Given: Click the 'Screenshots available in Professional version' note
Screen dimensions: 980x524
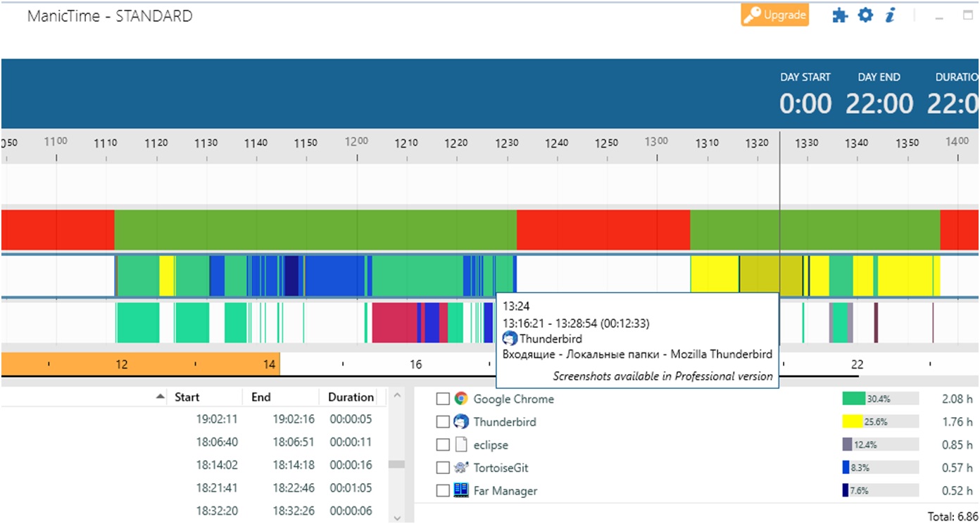Looking at the screenshot, I should pos(662,376).
